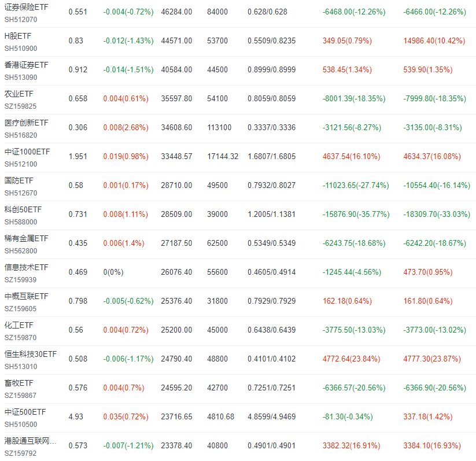Click profit 3382.32(16.91%) in last row
476x461 pixels.
tap(351, 446)
